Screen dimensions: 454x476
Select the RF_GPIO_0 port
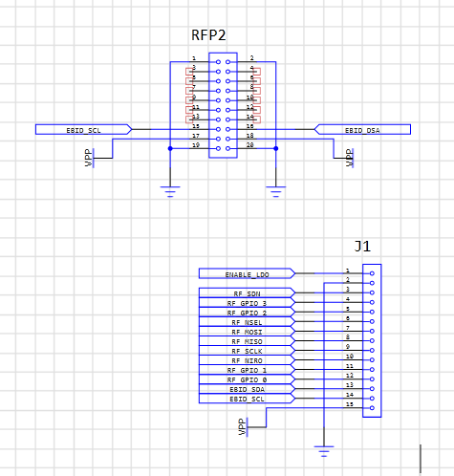tap(247, 379)
